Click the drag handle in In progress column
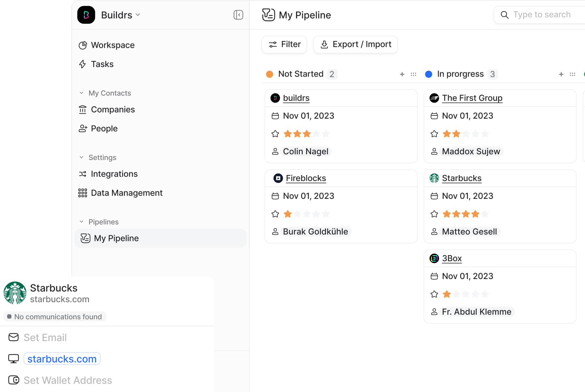 point(573,74)
